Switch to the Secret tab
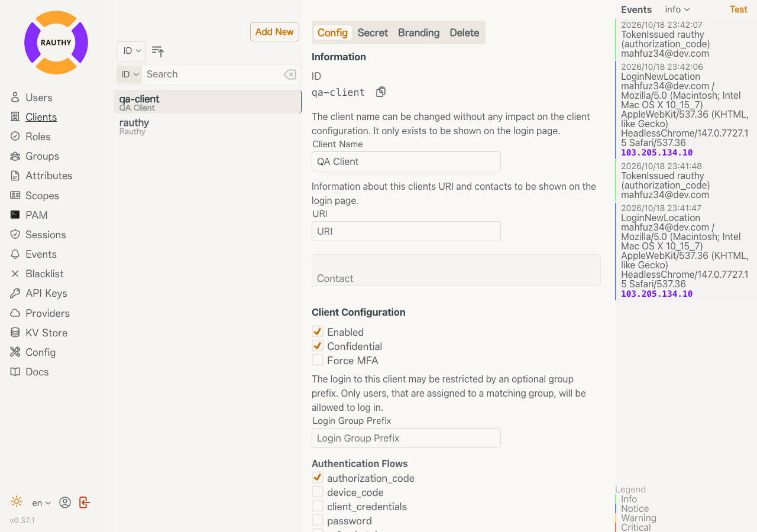The height and width of the screenshot is (532, 757). 373,33
